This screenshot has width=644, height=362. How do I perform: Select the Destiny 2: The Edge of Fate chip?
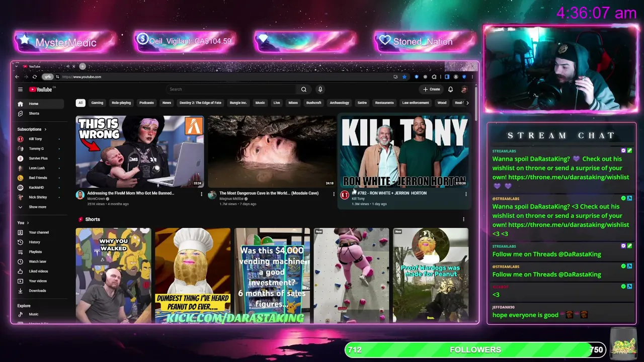(x=200, y=103)
